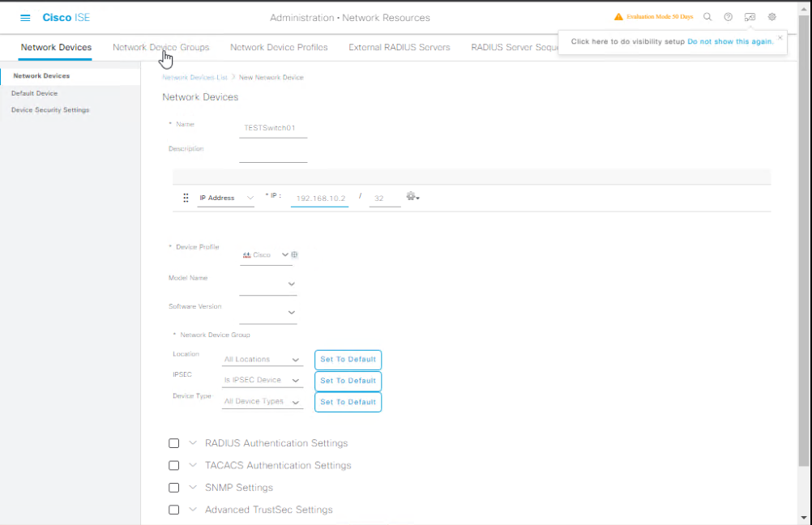Enable TACACS Authentication Settings checkbox

[x=174, y=466]
